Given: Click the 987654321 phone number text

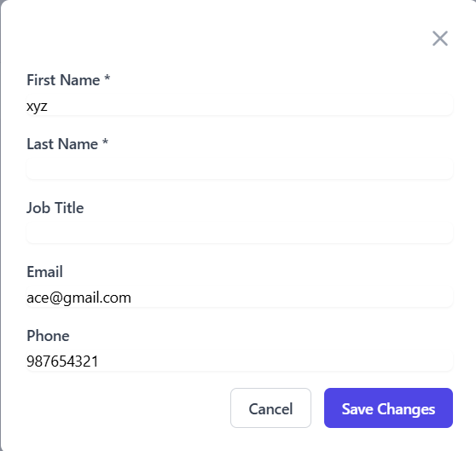Looking at the screenshot, I should [x=62, y=361].
